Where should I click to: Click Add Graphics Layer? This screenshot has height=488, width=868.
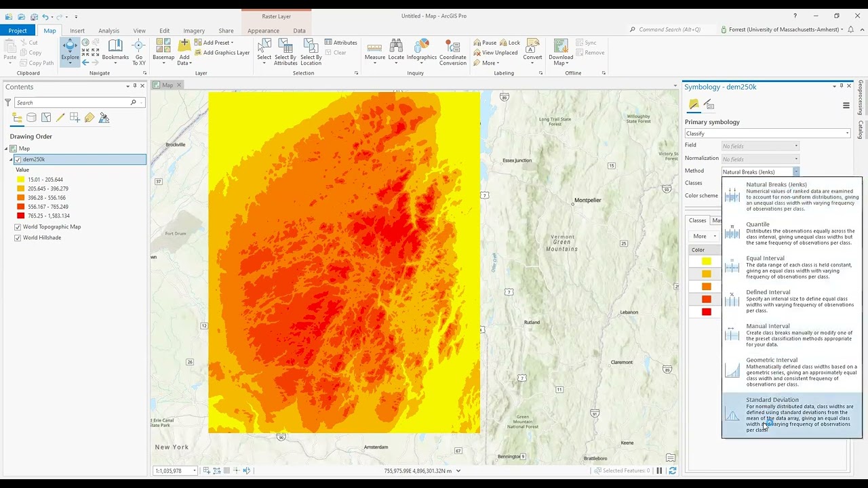click(x=222, y=53)
